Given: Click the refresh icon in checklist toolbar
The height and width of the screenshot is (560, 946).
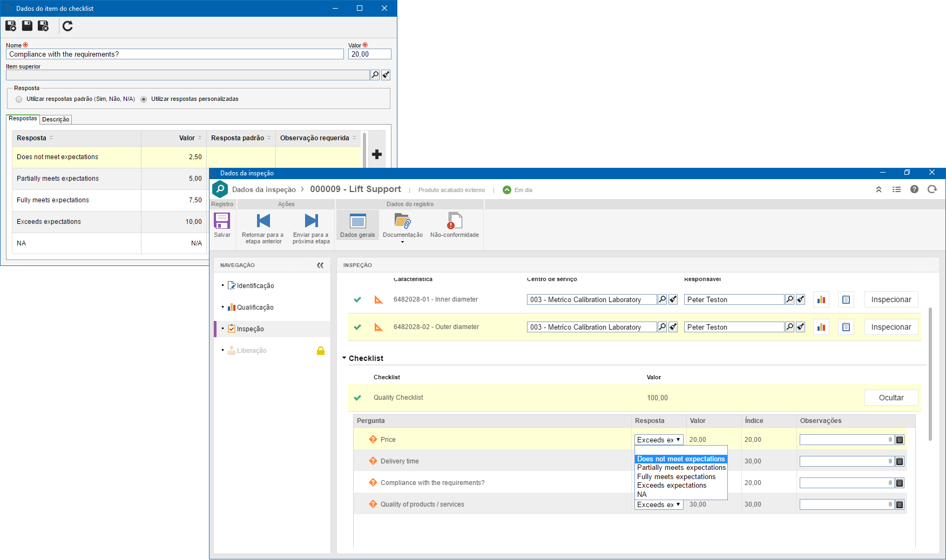Looking at the screenshot, I should (x=67, y=26).
